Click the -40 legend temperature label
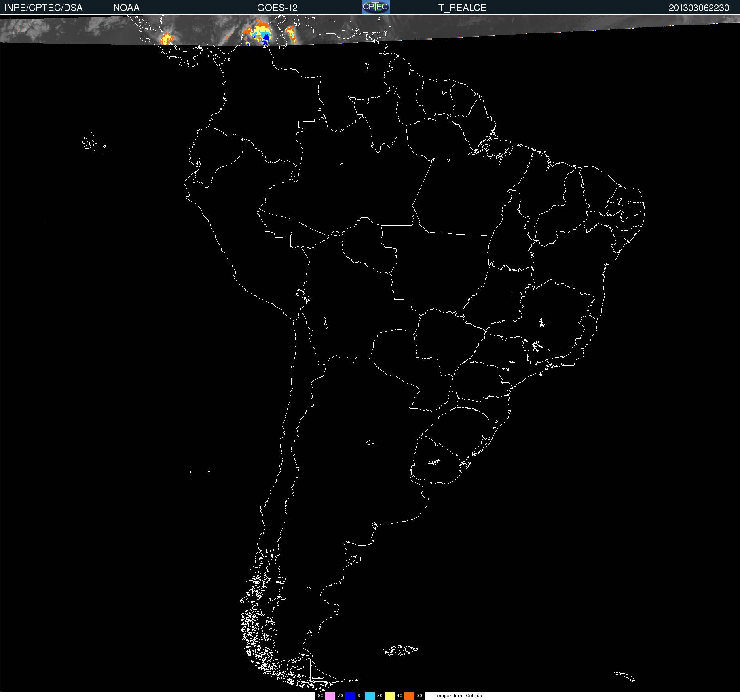Image resolution: width=740 pixels, height=700 pixels. [399, 696]
